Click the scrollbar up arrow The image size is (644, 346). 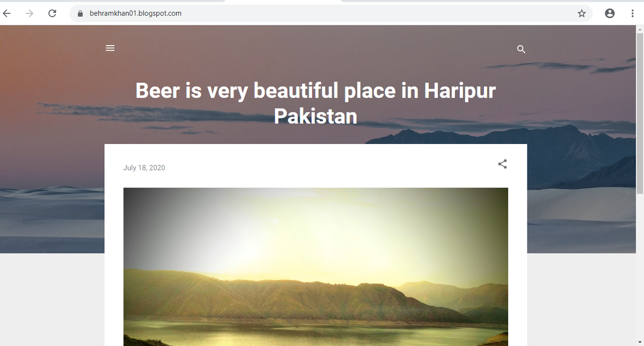point(639,29)
